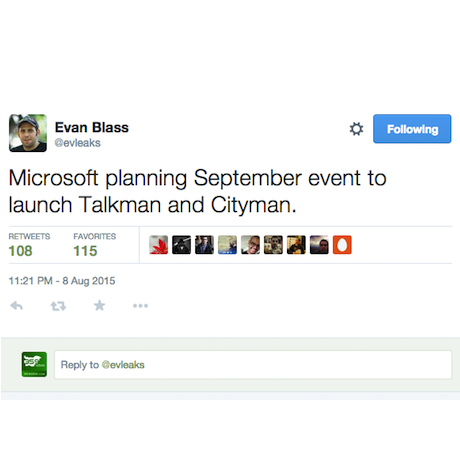Open the gear settings dropdown
460x450 pixels.
[x=356, y=129]
